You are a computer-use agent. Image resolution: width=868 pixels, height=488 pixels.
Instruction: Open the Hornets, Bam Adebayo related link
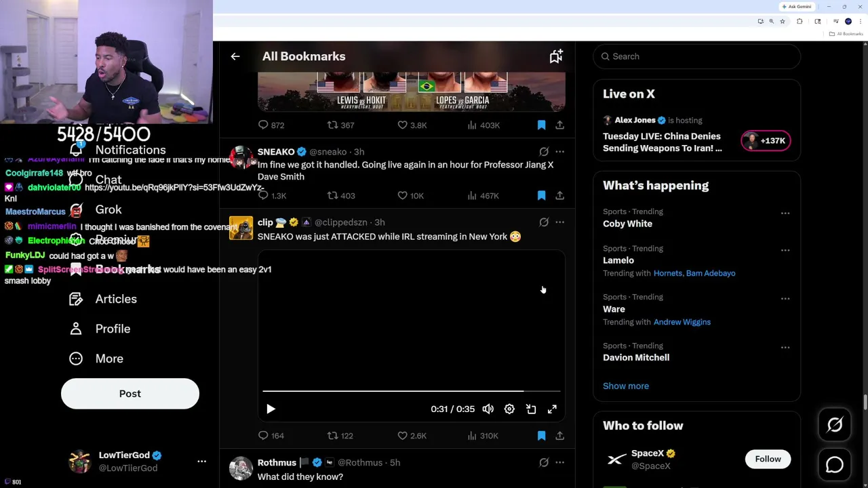tap(694, 273)
